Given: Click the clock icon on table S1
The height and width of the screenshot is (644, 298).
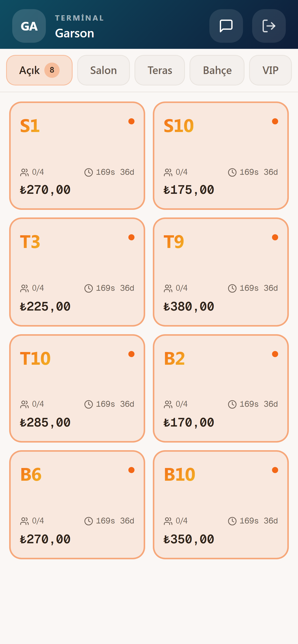Looking at the screenshot, I should pos(89,172).
